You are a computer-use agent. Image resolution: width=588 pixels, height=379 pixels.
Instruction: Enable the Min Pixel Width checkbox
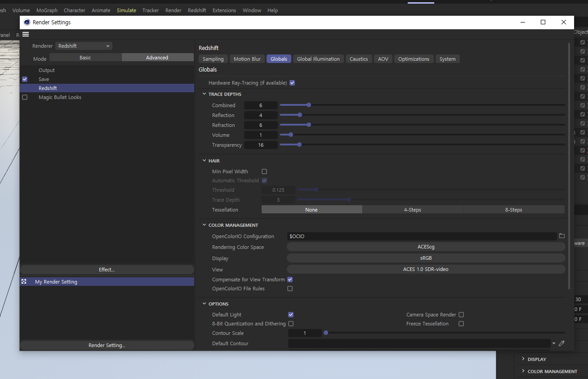[x=264, y=171]
